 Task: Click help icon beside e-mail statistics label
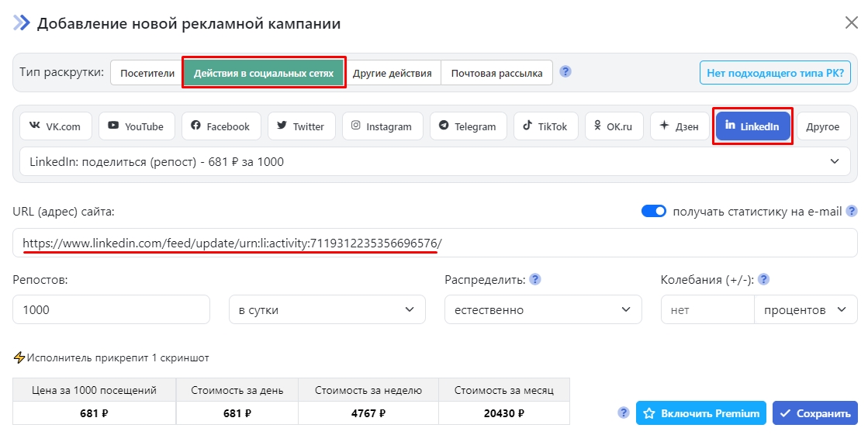(852, 211)
